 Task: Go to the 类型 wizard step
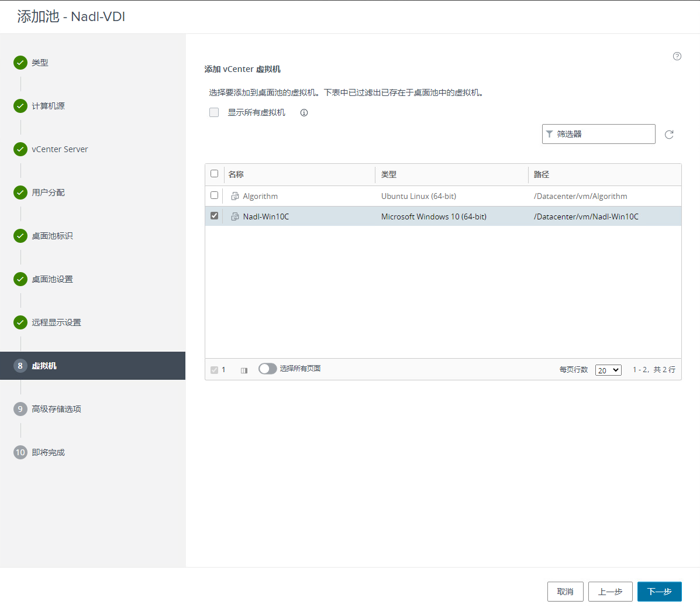(x=40, y=63)
